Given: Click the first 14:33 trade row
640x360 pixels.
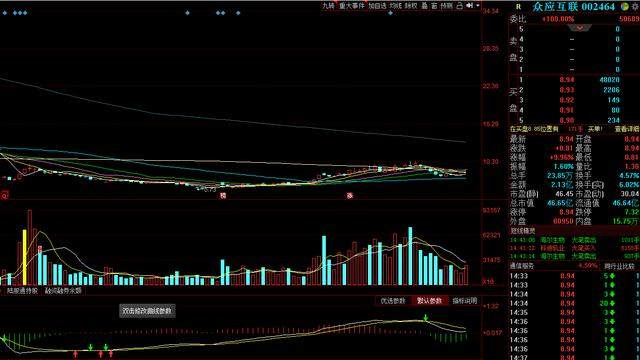Looking at the screenshot, I should point(574,276).
